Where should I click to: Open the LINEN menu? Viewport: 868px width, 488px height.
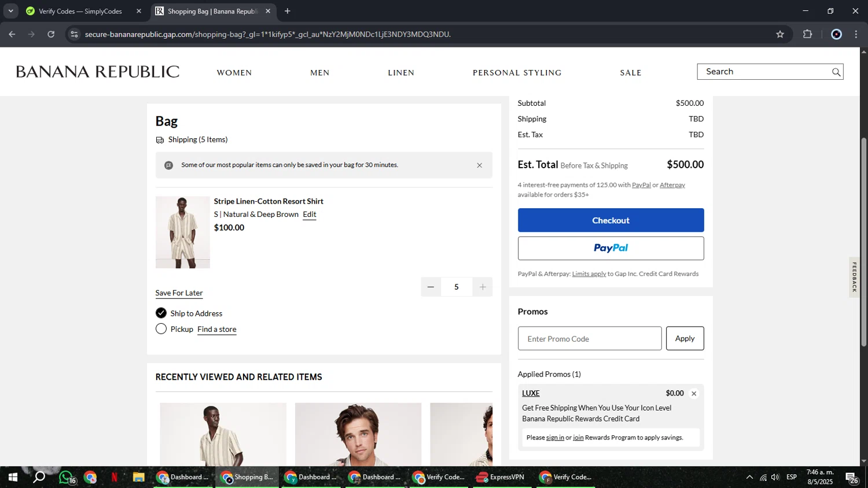[x=401, y=73]
